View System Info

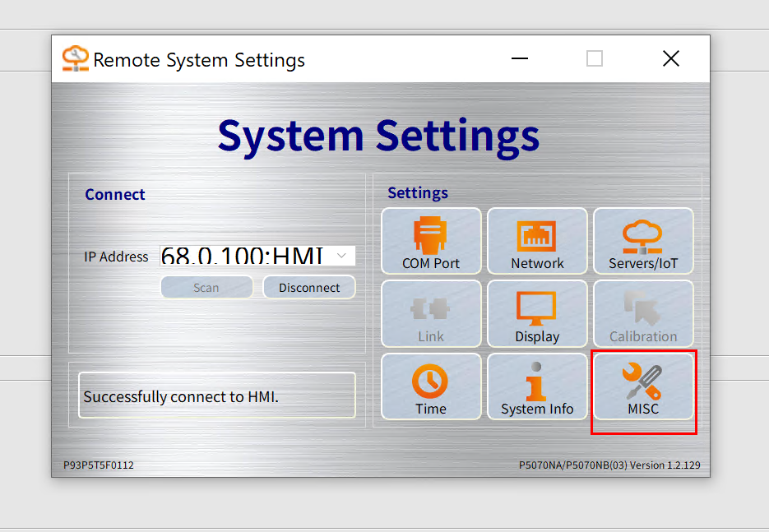pyautogui.click(x=537, y=386)
